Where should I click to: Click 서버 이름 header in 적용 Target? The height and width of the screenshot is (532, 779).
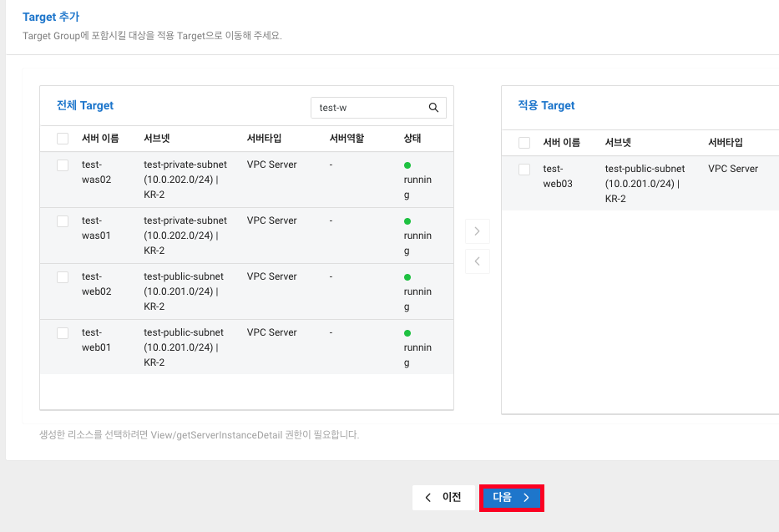pyautogui.click(x=561, y=143)
